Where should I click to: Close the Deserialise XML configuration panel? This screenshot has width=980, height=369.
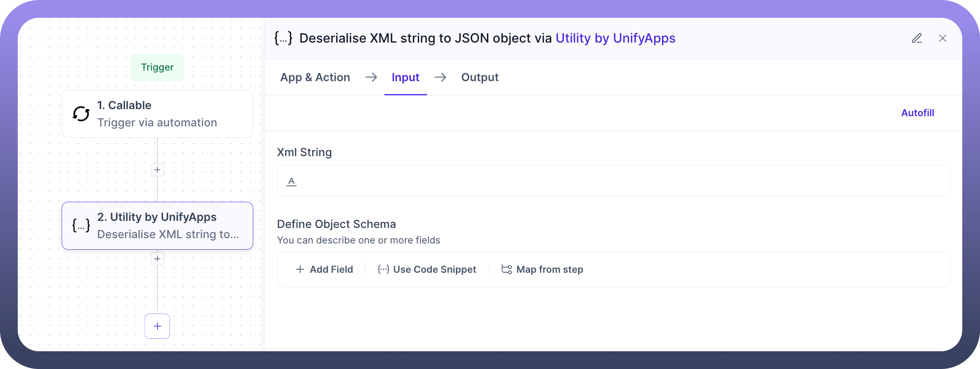click(x=943, y=38)
